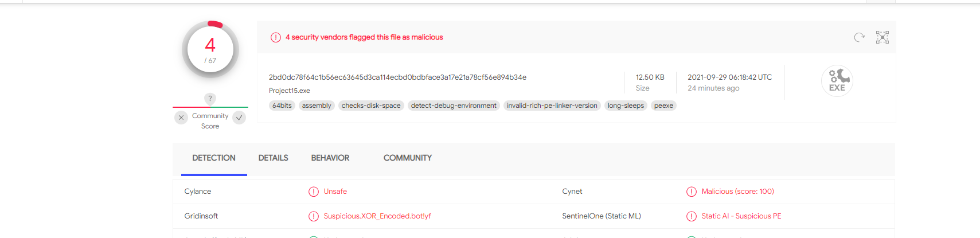Screen dimensions: 980x238
Task: Open the BEHAVIOR tab
Action: click(330, 158)
